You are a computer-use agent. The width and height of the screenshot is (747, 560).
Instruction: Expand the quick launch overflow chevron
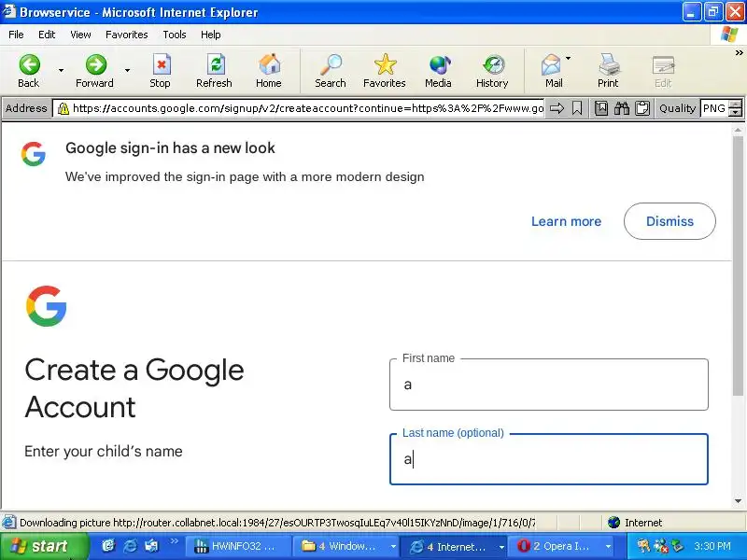174,541
